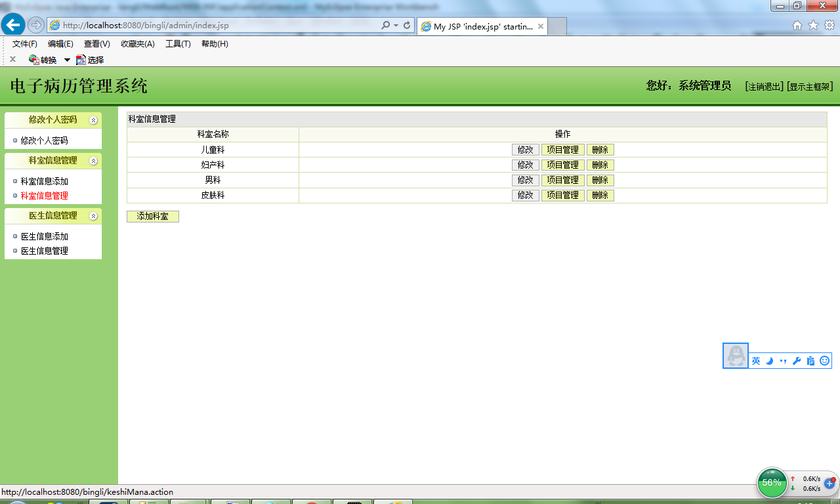Open the browser settings gear icon
This screenshot has width=840, height=504.
coord(829,26)
